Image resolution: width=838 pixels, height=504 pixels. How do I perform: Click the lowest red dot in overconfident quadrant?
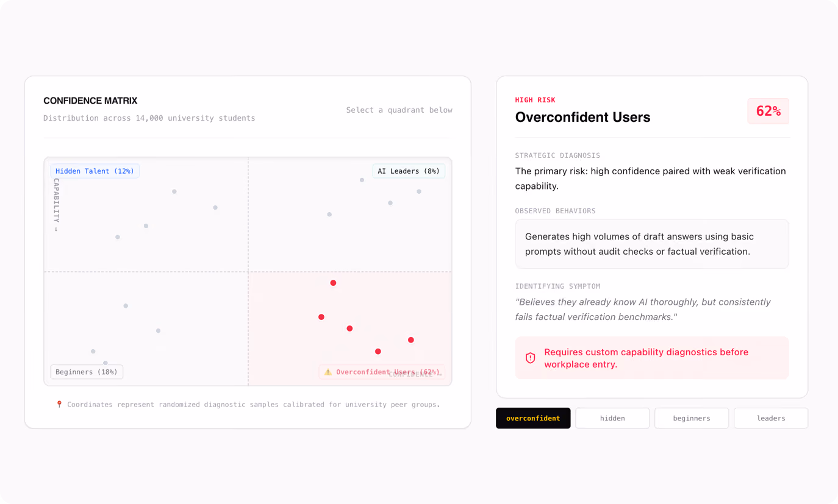click(x=378, y=352)
